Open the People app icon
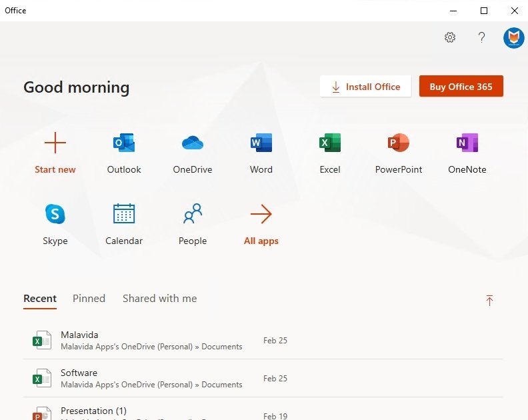This screenshot has width=528, height=420. click(x=193, y=213)
